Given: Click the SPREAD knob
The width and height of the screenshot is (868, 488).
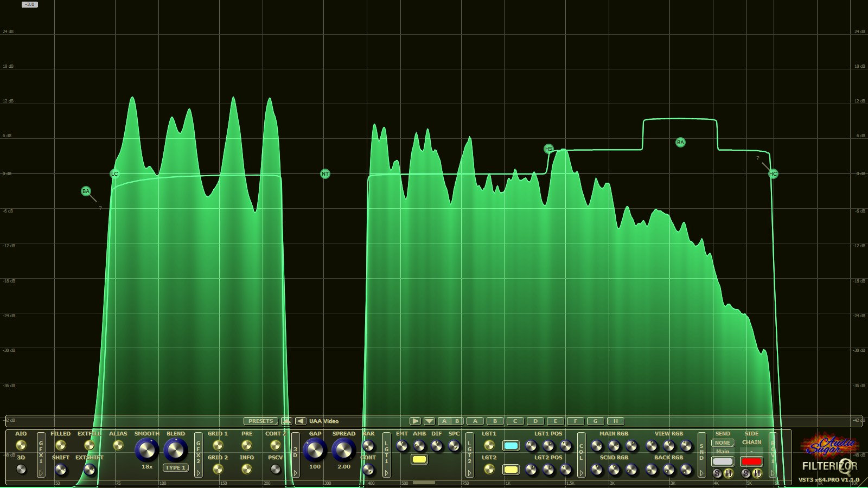Looking at the screenshot, I should point(344,450).
